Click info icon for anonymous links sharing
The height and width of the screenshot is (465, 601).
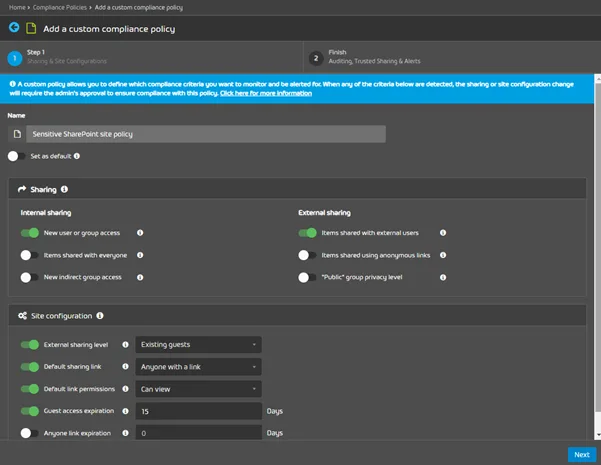coord(443,255)
